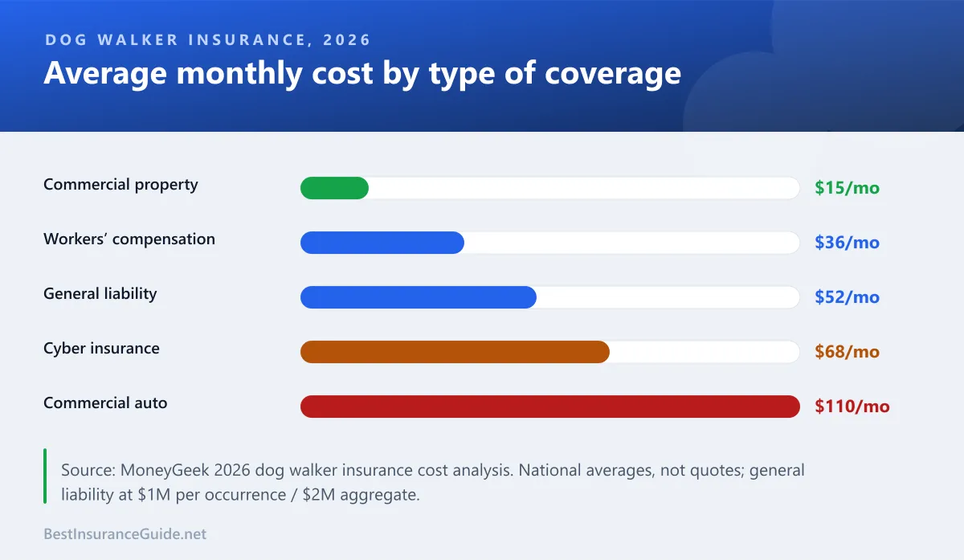Click the blue Workers' compensation bar

click(x=382, y=243)
